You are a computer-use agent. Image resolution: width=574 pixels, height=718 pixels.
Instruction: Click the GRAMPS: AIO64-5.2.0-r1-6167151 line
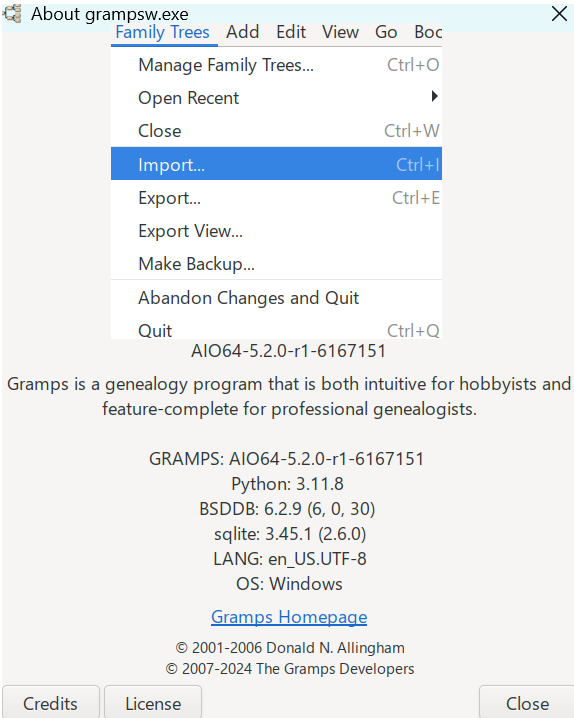click(287, 459)
